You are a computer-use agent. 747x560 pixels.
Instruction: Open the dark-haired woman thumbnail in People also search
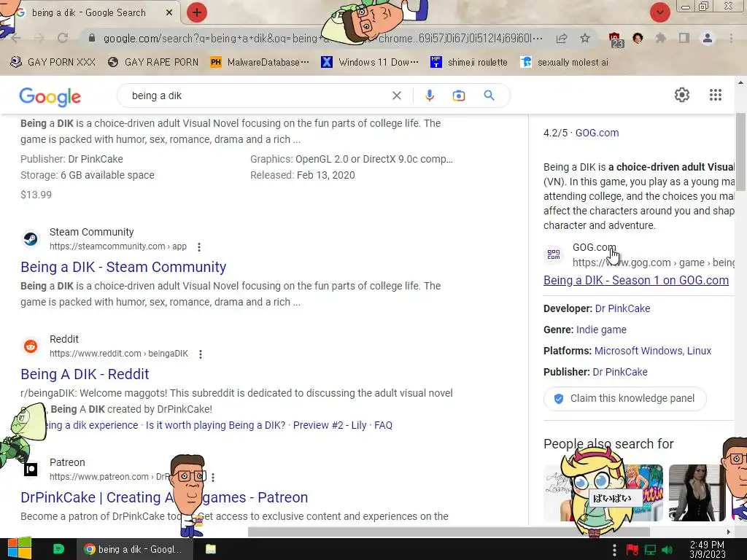(x=697, y=493)
